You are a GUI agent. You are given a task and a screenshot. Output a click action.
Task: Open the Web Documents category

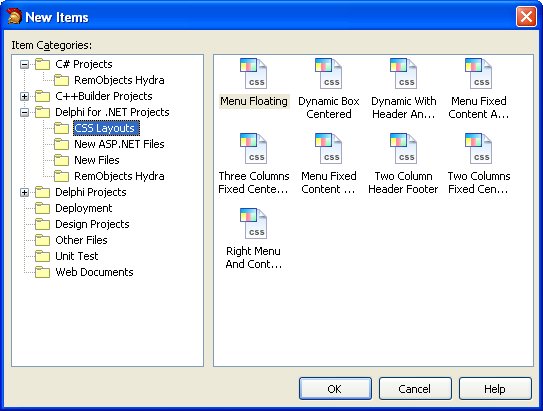(x=94, y=272)
